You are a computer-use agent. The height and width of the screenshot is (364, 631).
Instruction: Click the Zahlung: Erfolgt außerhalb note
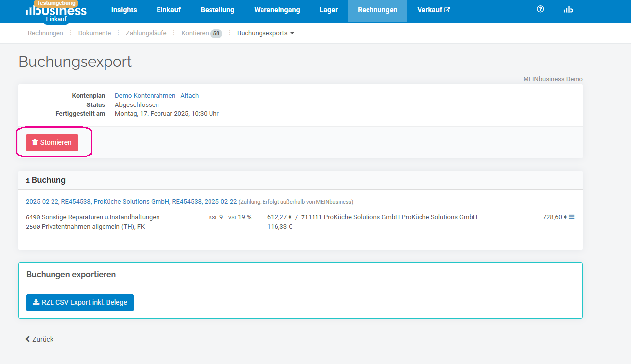296,202
